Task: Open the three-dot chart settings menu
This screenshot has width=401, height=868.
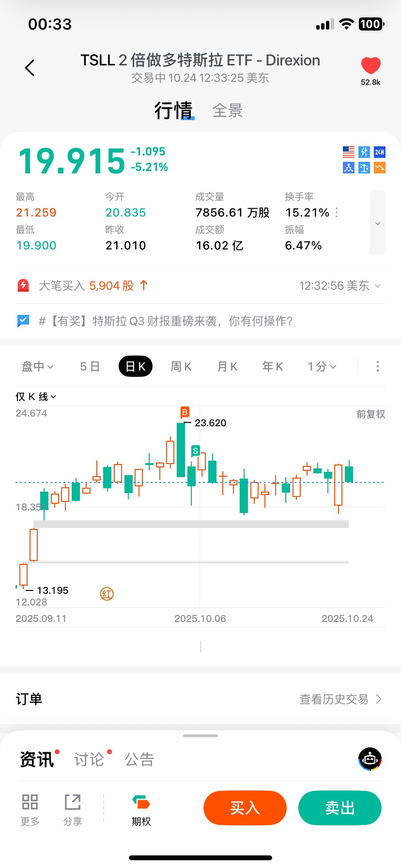Action: [x=377, y=367]
